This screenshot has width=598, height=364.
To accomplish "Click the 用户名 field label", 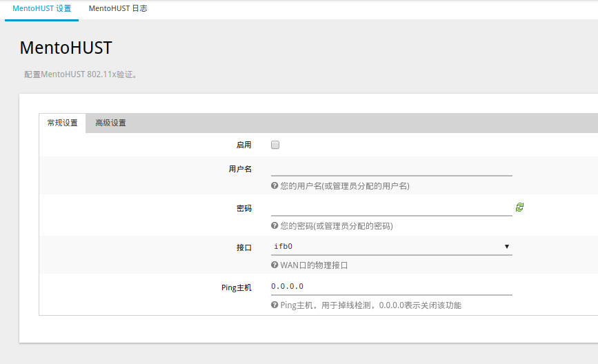I will point(240,169).
